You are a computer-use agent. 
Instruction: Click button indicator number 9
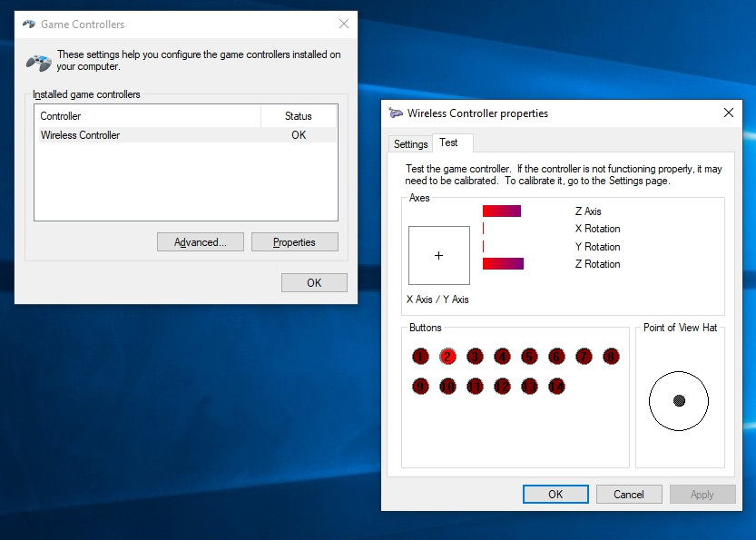pos(420,387)
